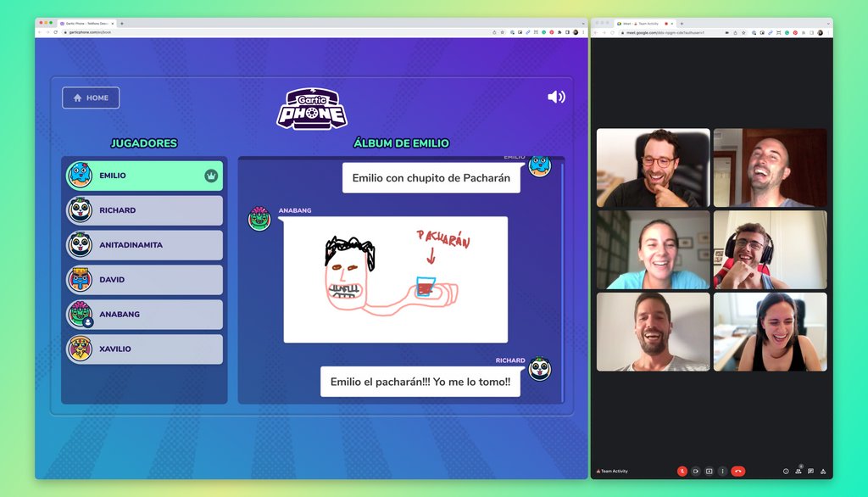Open more options menu in Google Meet
Viewport: 868px width, 497px height.
click(x=722, y=471)
